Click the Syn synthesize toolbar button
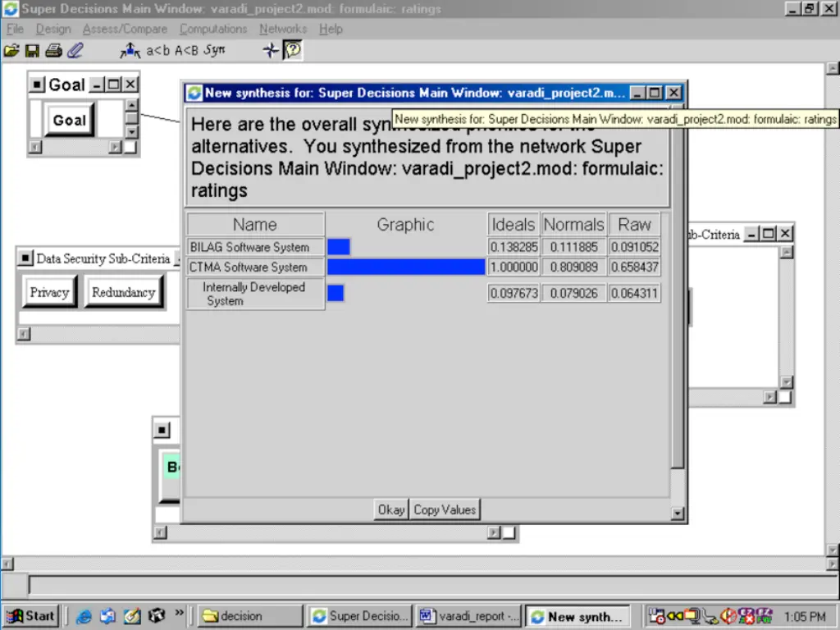Screen dimensions: 840x630 [214, 50]
